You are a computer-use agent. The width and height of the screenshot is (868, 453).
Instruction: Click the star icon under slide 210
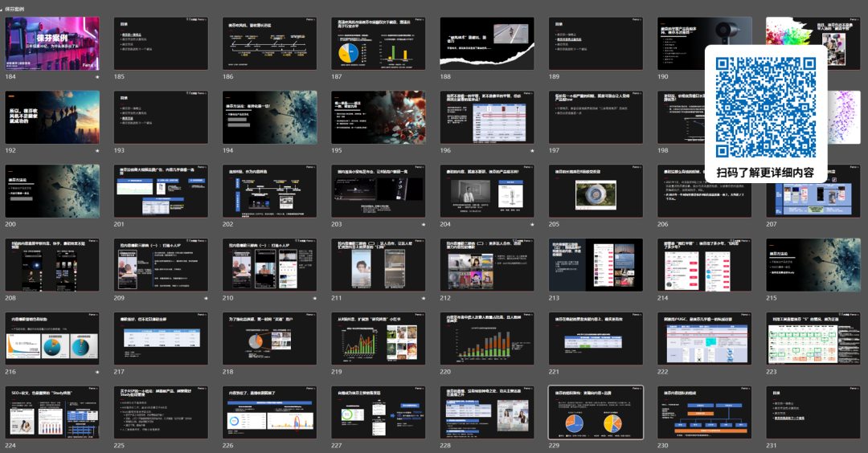click(x=315, y=298)
